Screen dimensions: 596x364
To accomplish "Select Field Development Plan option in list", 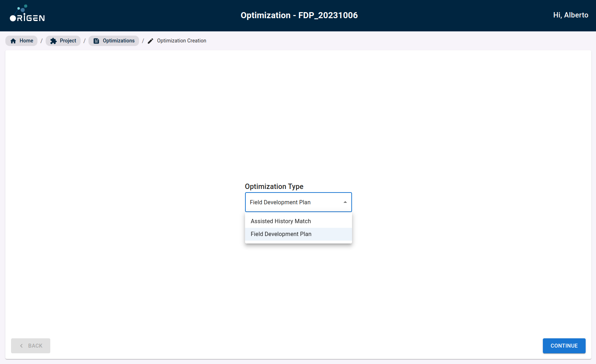I will point(299,234).
